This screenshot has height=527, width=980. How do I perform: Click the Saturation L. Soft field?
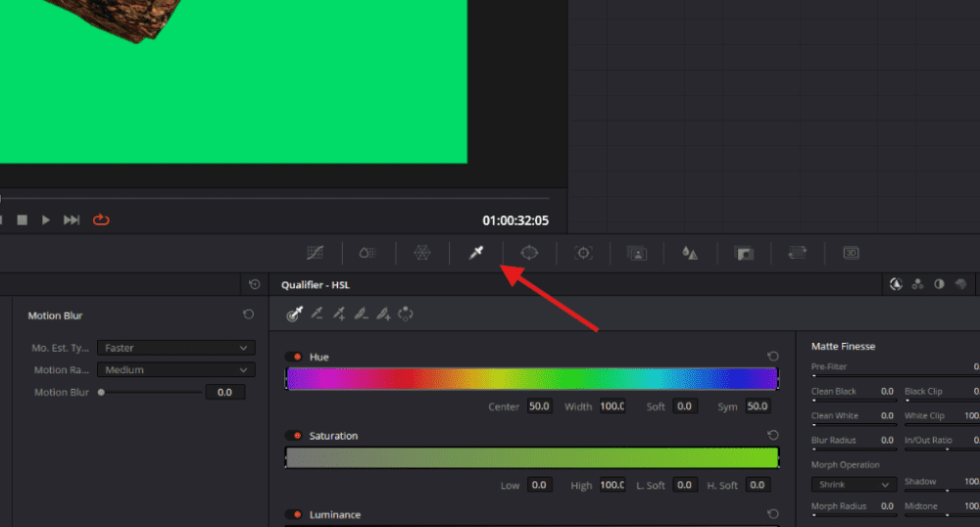tap(684, 485)
